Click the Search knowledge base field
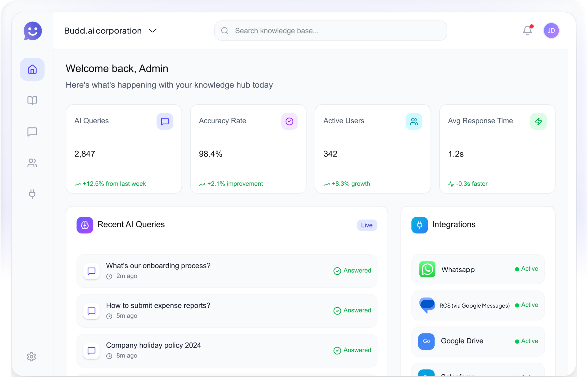This screenshot has width=588, height=388. point(330,31)
